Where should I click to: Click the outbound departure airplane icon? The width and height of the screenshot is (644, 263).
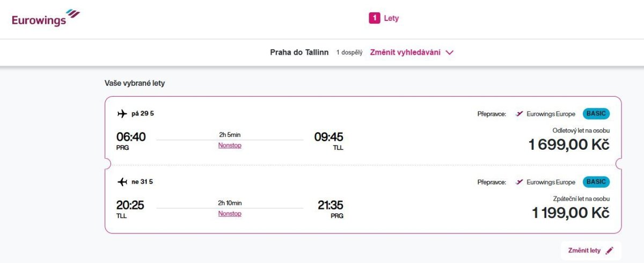[122, 114]
